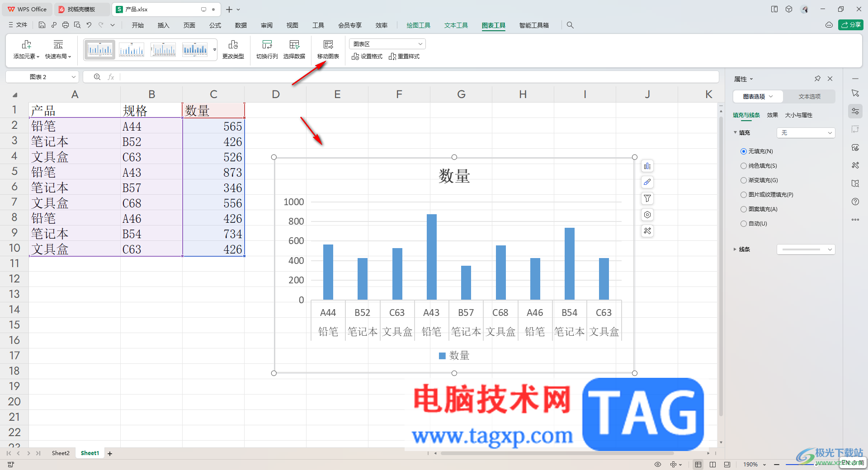Open the Insert (插入) ribbon tab

pos(163,25)
